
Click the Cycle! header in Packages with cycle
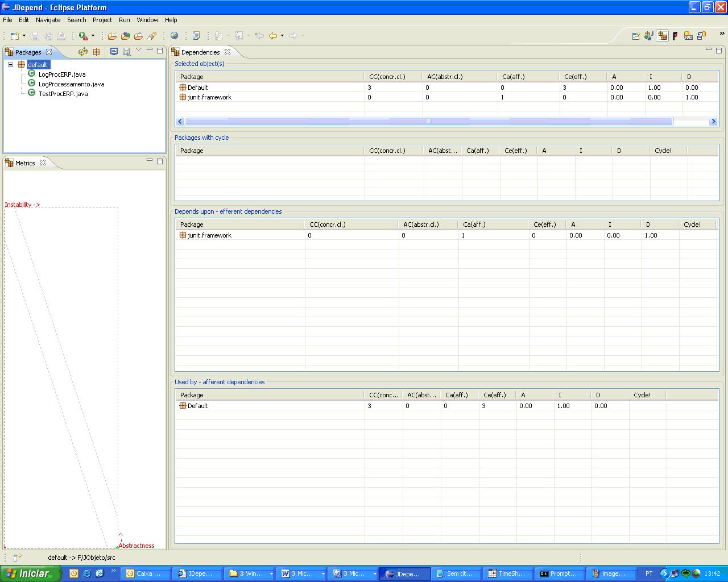coord(668,151)
